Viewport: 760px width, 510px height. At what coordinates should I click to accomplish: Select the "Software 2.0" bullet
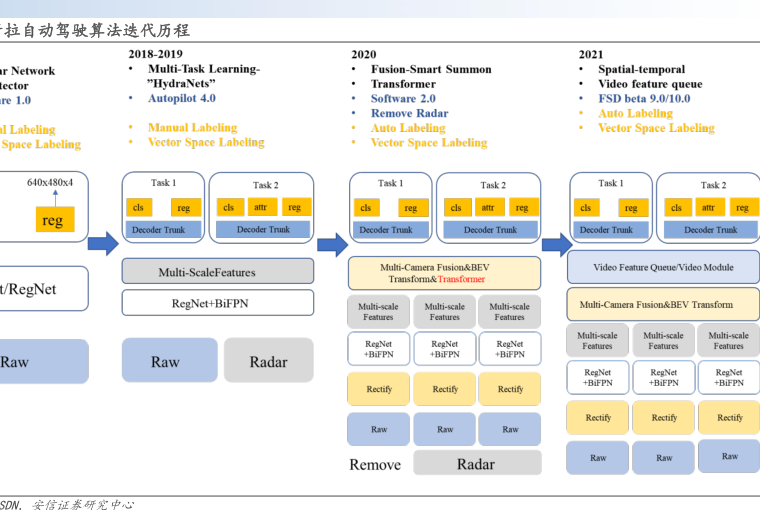pos(403,98)
